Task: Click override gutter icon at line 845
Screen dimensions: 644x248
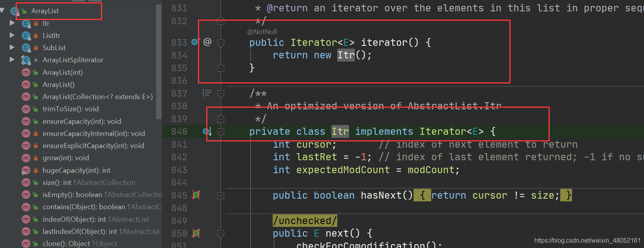Action: tap(196, 195)
